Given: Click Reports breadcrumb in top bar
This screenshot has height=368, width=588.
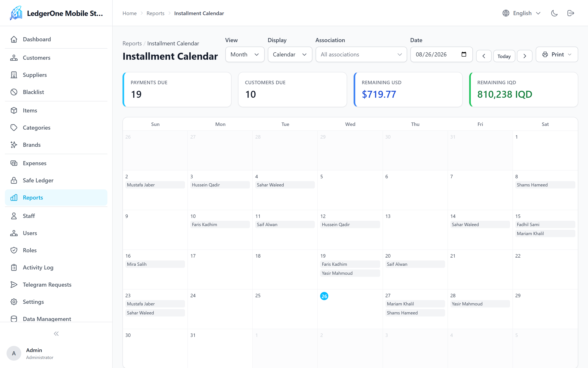Looking at the screenshot, I should coord(155,13).
